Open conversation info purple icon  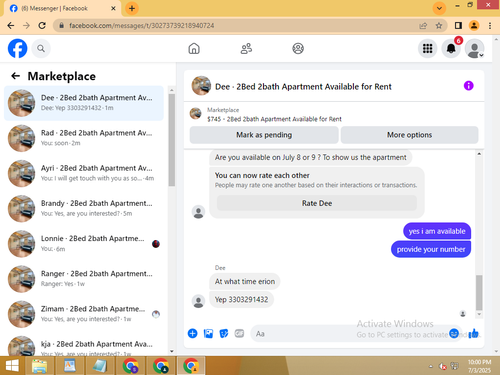468,86
